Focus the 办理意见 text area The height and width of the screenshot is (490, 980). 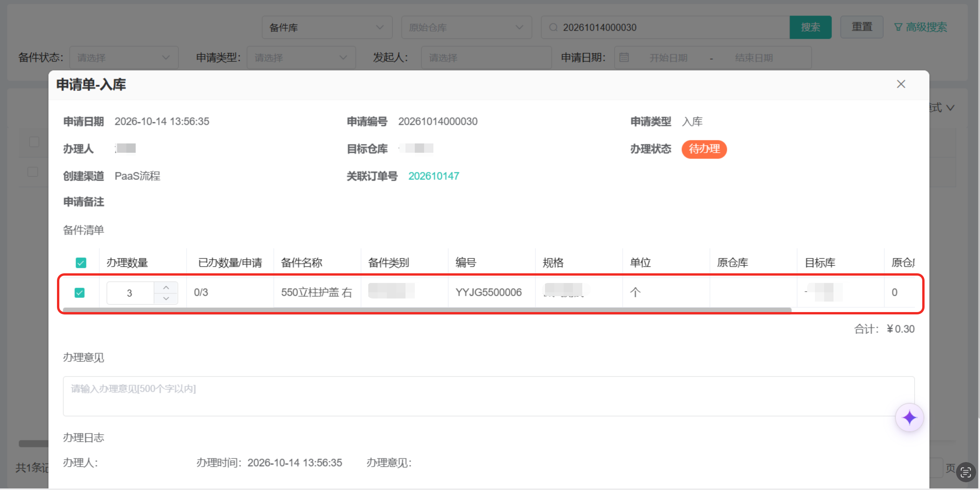(488, 396)
